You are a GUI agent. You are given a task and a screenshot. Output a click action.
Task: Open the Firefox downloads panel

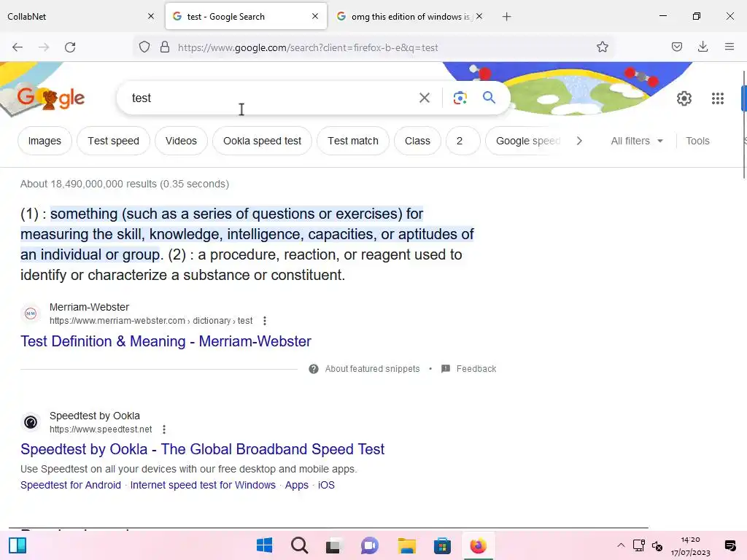coord(703,47)
